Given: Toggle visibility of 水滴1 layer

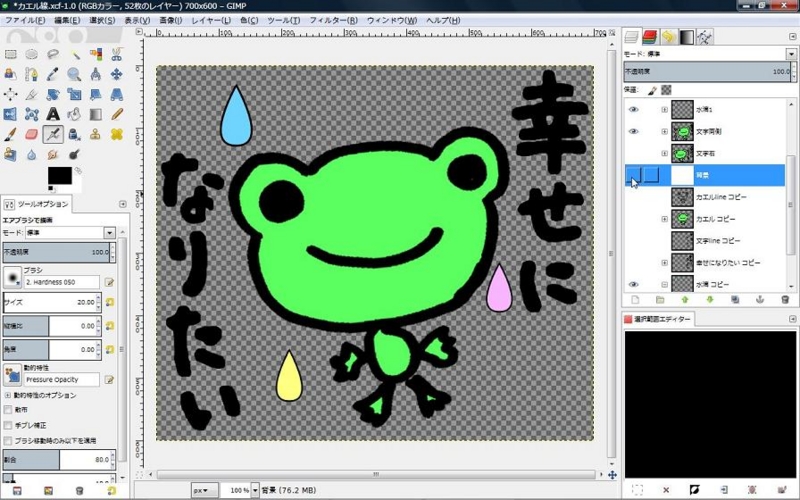Looking at the screenshot, I should (x=633, y=110).
